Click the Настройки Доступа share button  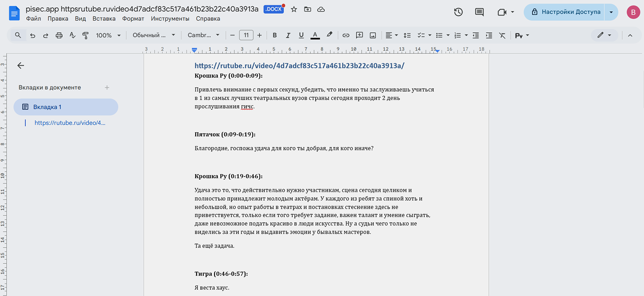[x=566, y=12]
